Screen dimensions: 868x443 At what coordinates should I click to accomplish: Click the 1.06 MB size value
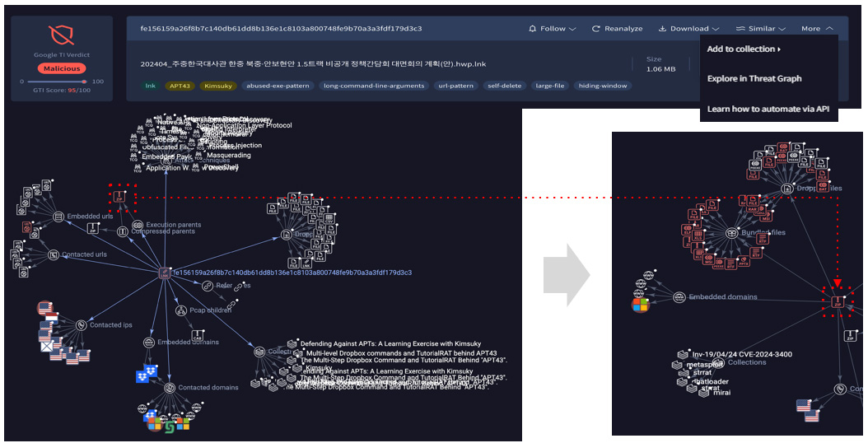click(660, 69)
